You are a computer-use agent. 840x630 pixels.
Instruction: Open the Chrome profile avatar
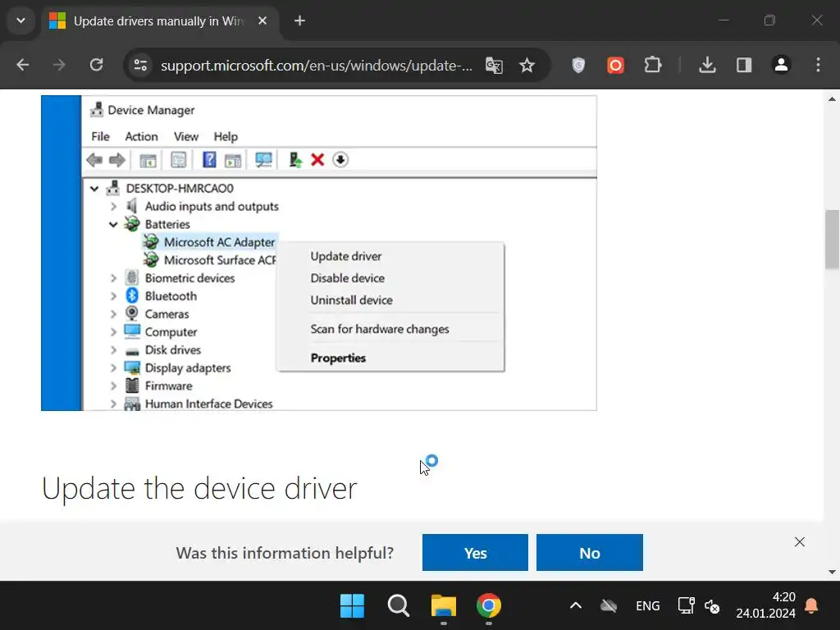pyautogui.click(x=781, y=66)
